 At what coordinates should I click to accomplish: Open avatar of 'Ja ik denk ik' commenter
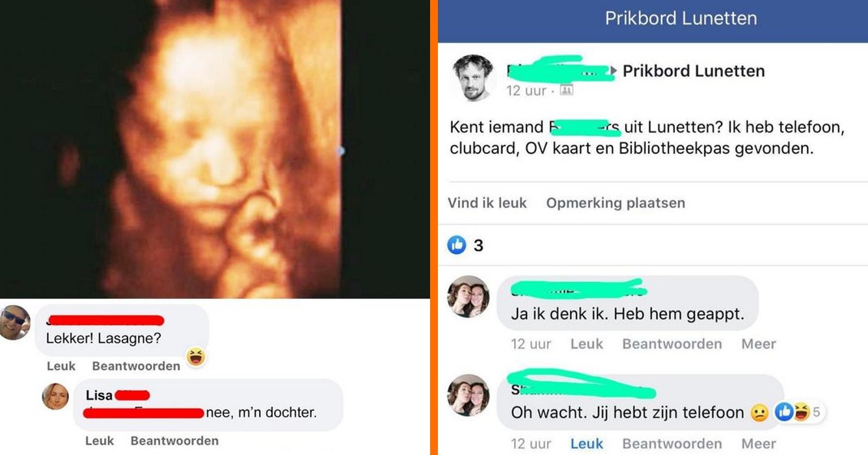click(x=468, y=296)
